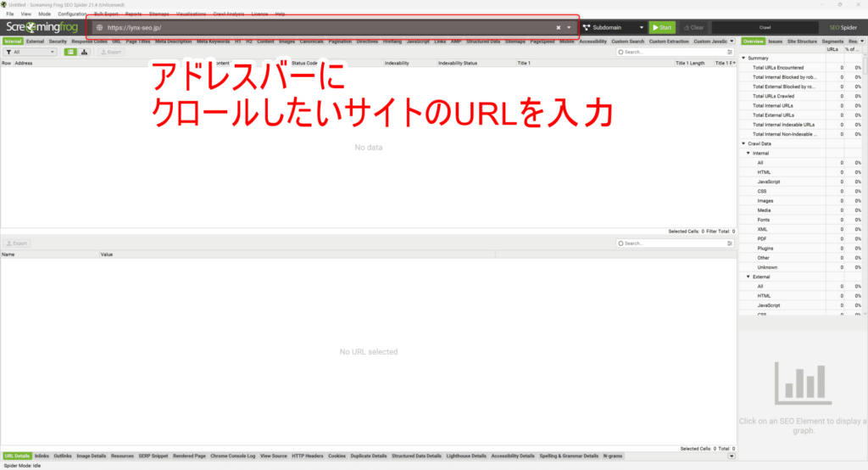
Task: Open search filter options icon in lower panel
Action: pos(730,243)
